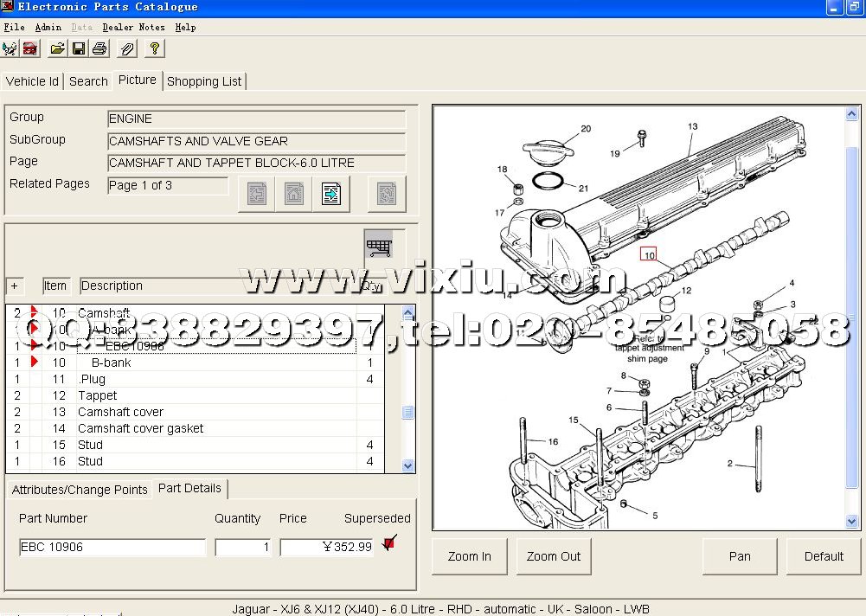This screenshot has height=616, width=866.
Task: Open the Dealer Notes menu
Action: pos(133,27)
